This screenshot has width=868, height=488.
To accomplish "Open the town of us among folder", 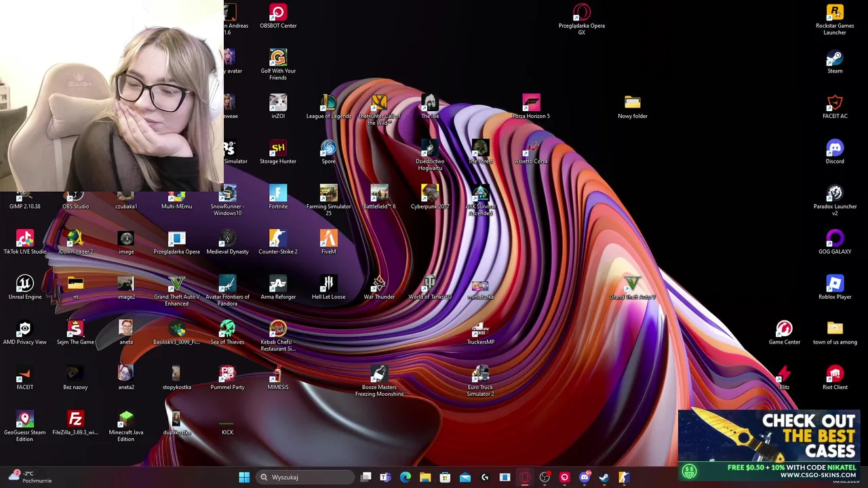I will click(835, 333).
